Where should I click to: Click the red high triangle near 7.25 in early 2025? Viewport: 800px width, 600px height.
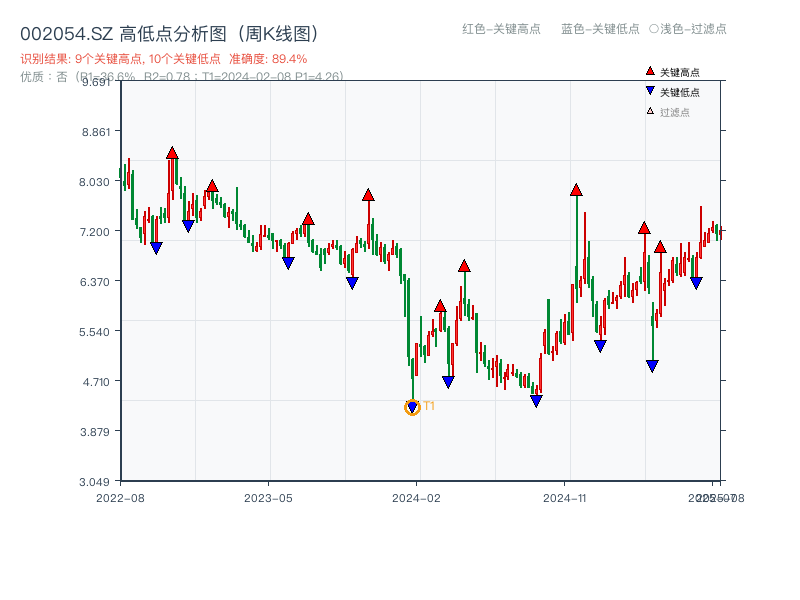[644, 228]
